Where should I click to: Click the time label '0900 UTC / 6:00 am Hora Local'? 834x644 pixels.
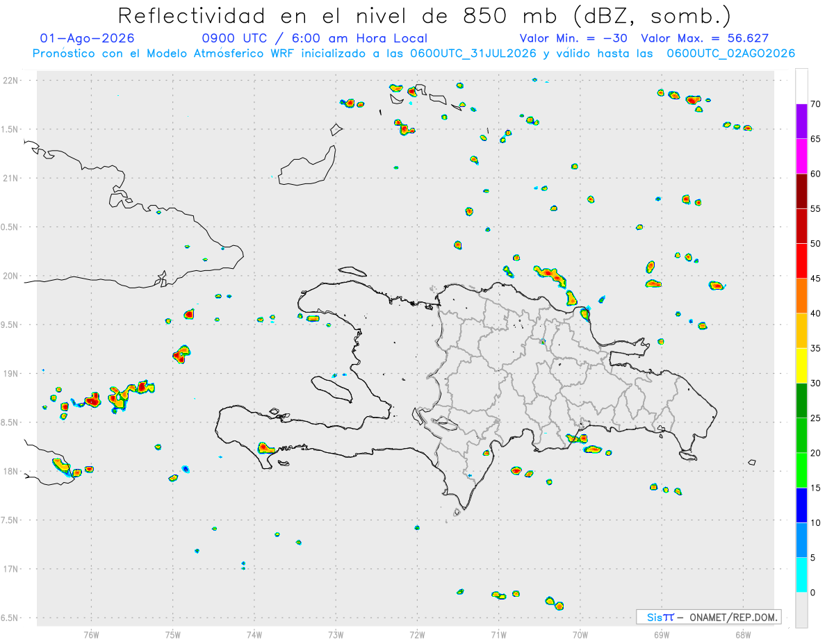pyautogui.click(x=314, y=38)
